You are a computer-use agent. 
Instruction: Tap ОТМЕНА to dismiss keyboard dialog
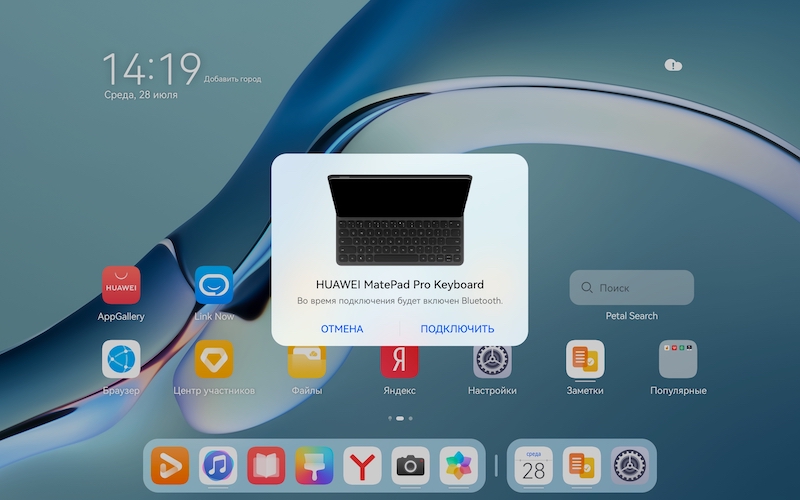(x=342, y=329)
